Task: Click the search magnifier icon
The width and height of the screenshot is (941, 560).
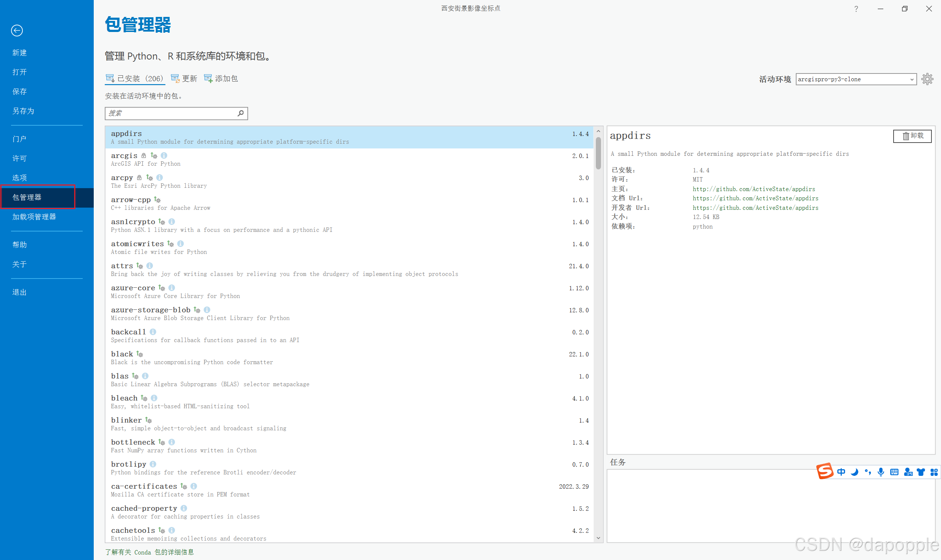Action: click(x=240, y=113)
